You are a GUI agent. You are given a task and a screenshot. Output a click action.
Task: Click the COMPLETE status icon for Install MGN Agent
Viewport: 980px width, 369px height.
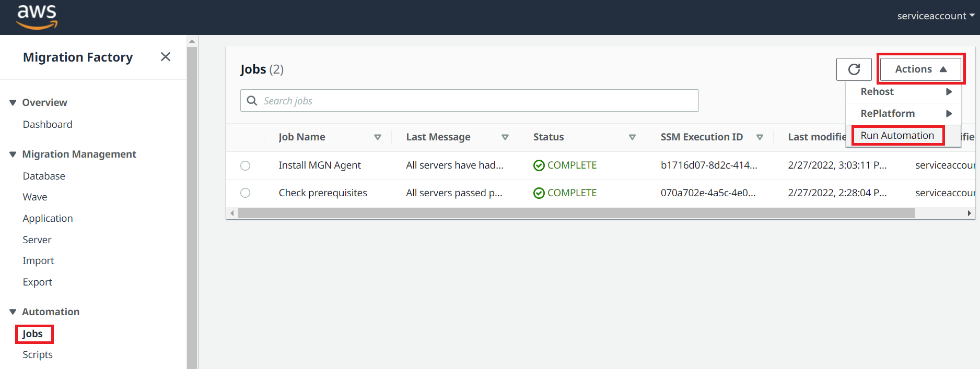click(x=539, y=165)
